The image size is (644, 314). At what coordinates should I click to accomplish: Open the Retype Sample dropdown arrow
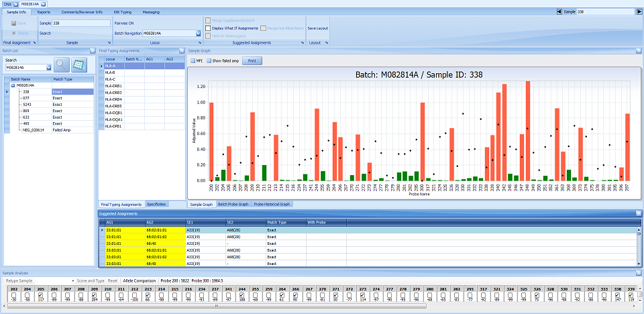(72, 280)
